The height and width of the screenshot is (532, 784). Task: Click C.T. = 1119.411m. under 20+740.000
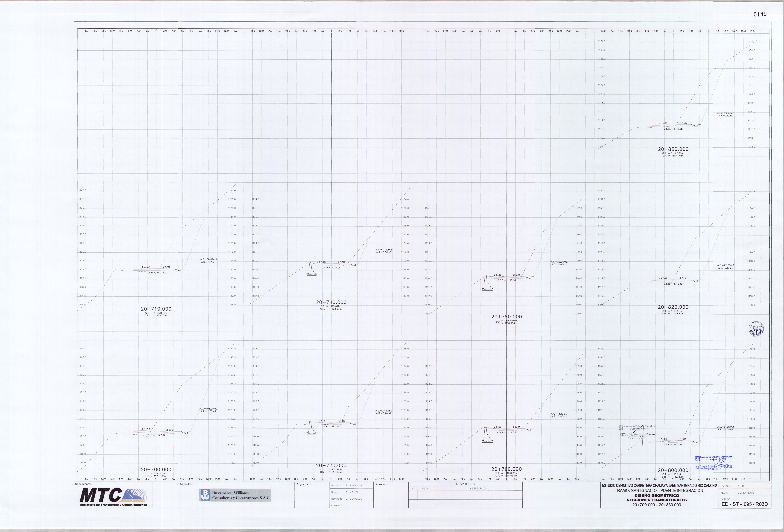coord(331,306)
